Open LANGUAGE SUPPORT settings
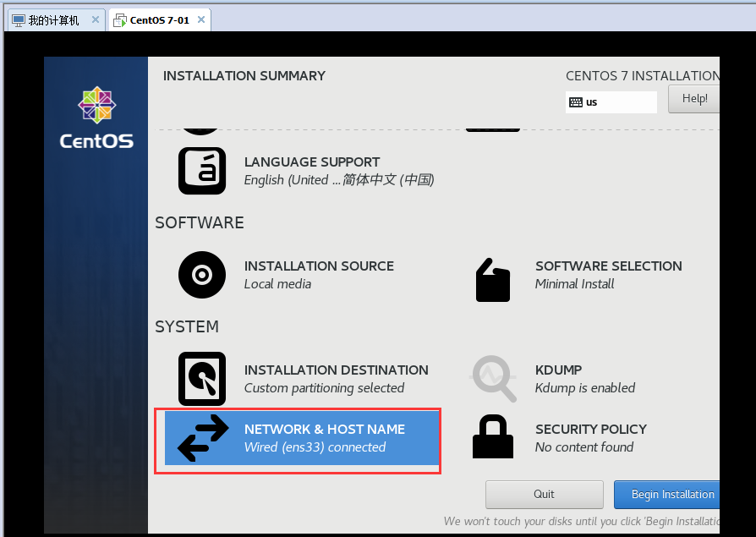The image size is (756, 537). coord(307,171)
